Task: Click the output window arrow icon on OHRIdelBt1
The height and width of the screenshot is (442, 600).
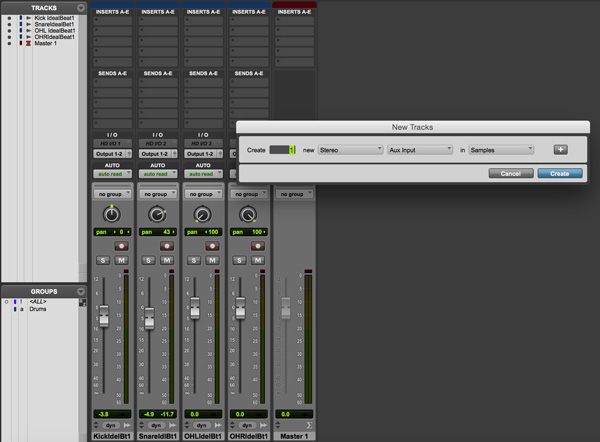Action: tap(264, 425)
